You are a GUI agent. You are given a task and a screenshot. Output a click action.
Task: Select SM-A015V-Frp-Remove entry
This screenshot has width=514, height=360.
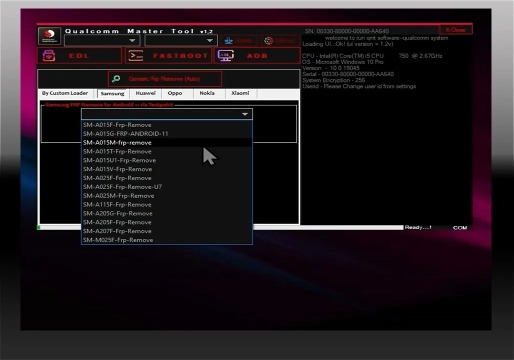pos(167,169)
